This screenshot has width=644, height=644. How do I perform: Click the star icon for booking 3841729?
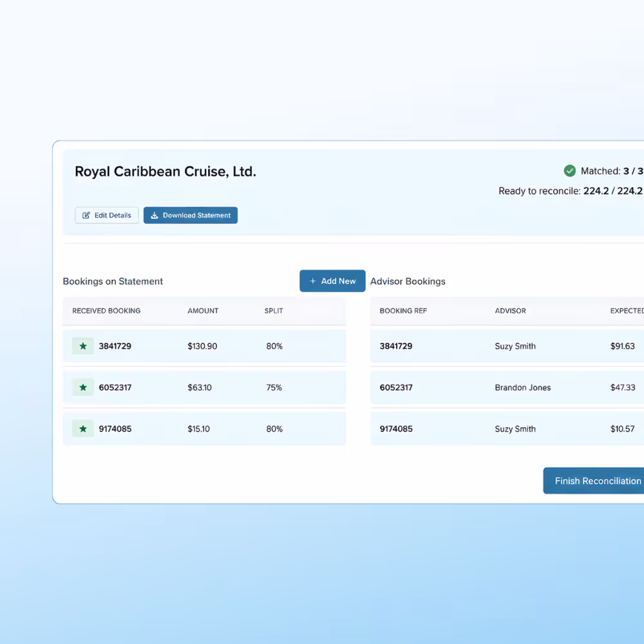click(x=83, y=346)
